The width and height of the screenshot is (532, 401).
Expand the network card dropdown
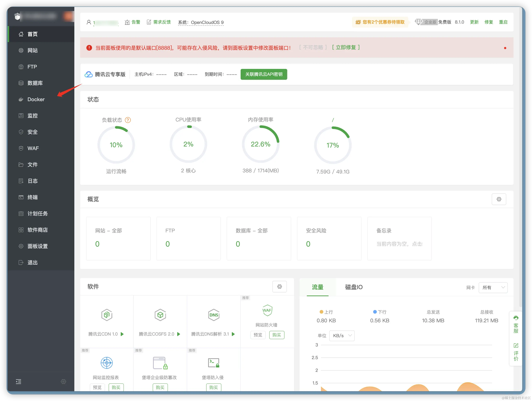click(x=493, y=288)
